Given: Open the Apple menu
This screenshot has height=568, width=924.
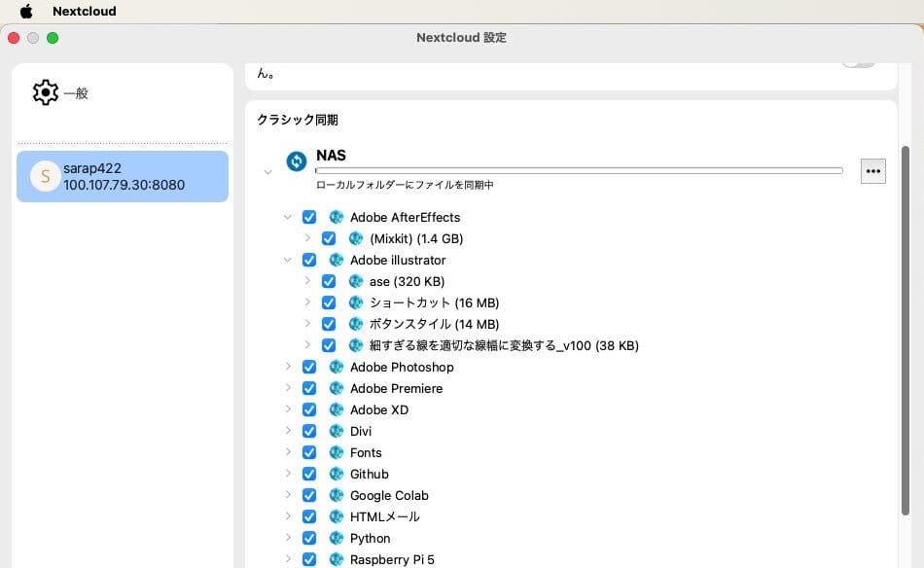Looking at the screenshot, I should point(26,11).
